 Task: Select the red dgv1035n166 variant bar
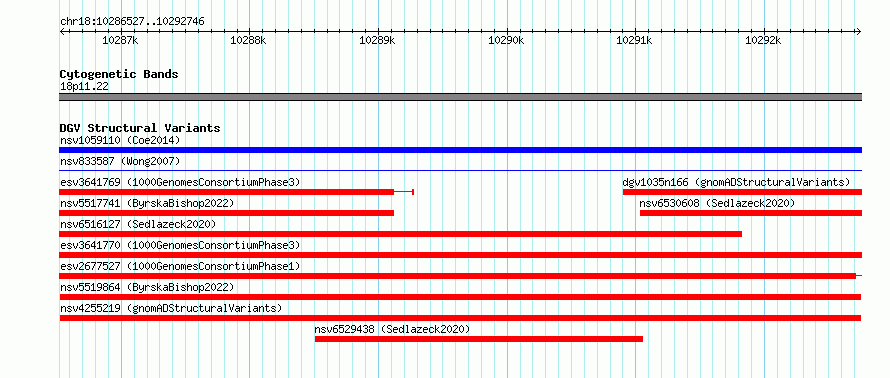click(742, 192)
